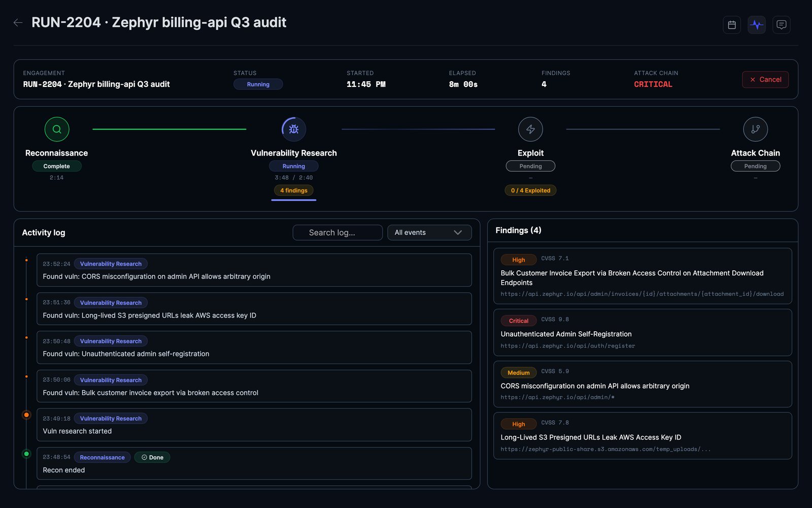Click the Critical severity badge
The image size is (812, 508).
(x=519, y=321)
